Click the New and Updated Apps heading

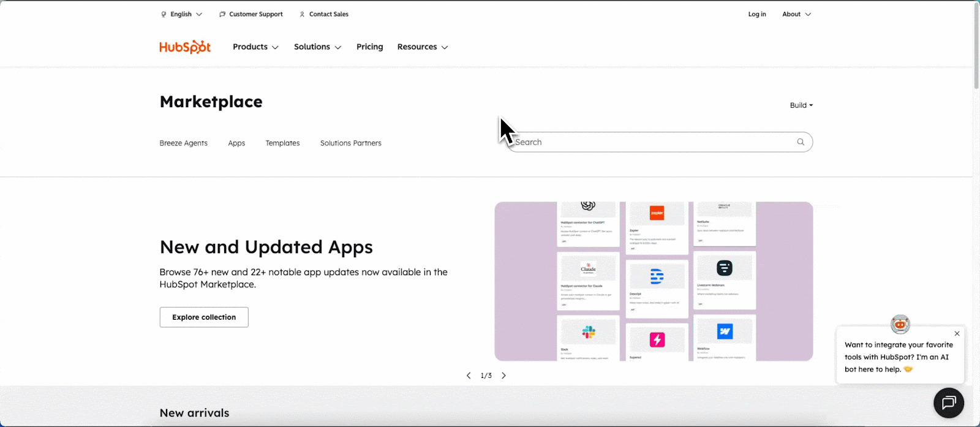(266, 247)
